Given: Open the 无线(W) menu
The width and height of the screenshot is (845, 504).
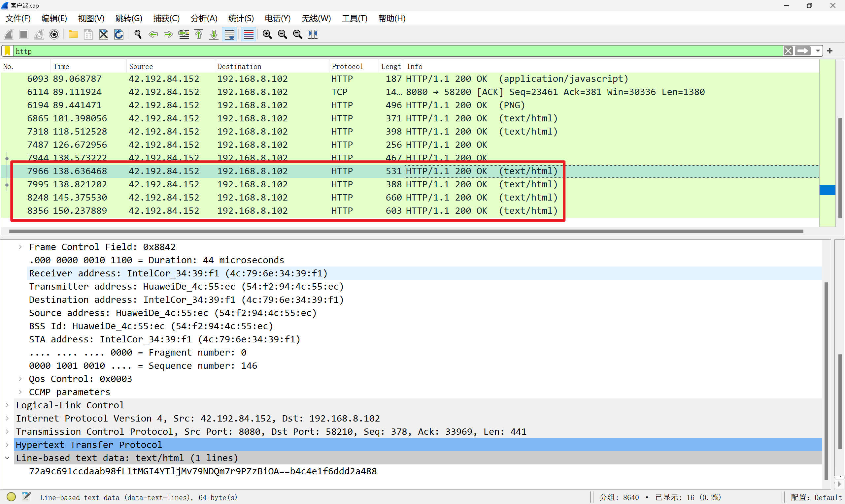Looking at the screenshot, I should pyautogui.click(x=316, y=18).
